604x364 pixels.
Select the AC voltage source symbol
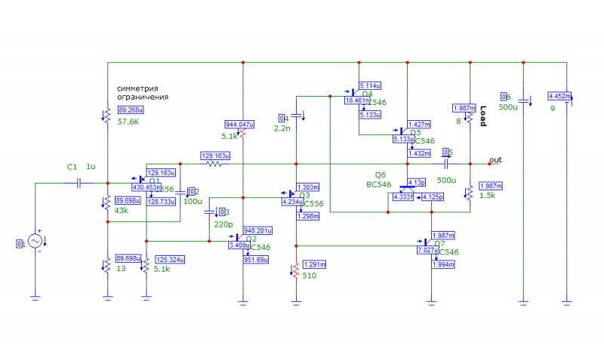(x=35, y=241)
